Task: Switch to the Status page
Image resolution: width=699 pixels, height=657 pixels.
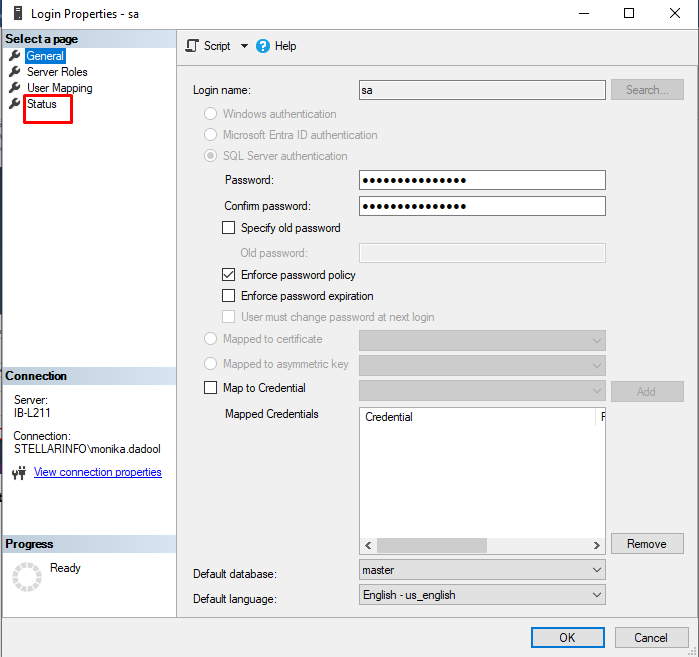Action: 42,104
